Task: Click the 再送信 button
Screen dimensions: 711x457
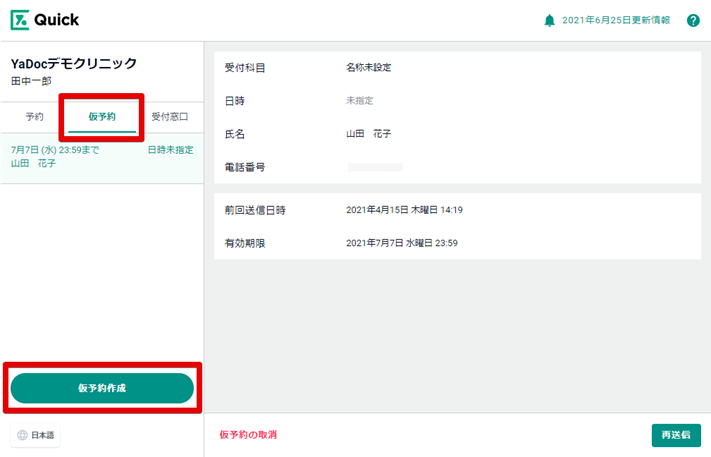Action: (x=675, y=435)
